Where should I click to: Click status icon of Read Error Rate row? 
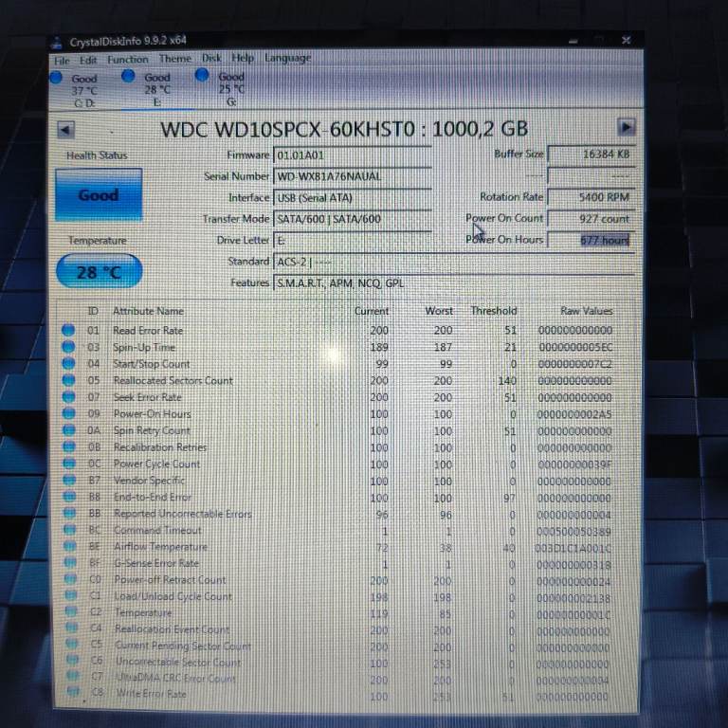(68, 330)
